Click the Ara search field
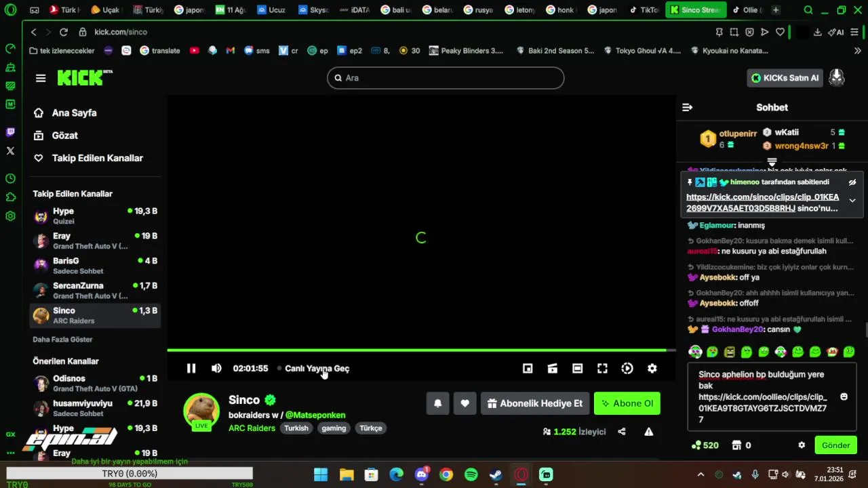The width and height of the screenshot is (868, 488). tap(446, 78)
